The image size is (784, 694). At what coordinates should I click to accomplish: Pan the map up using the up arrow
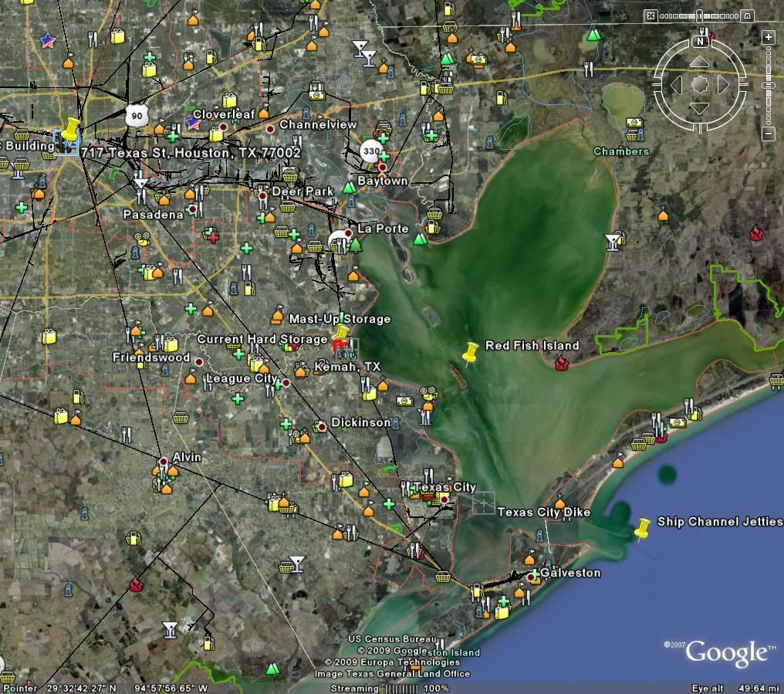[699, 61]
